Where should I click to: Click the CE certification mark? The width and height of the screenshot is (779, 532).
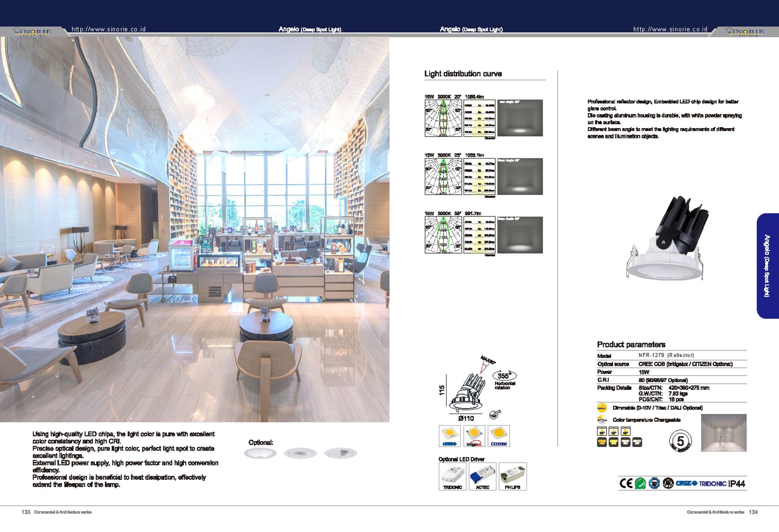[626, 483]
